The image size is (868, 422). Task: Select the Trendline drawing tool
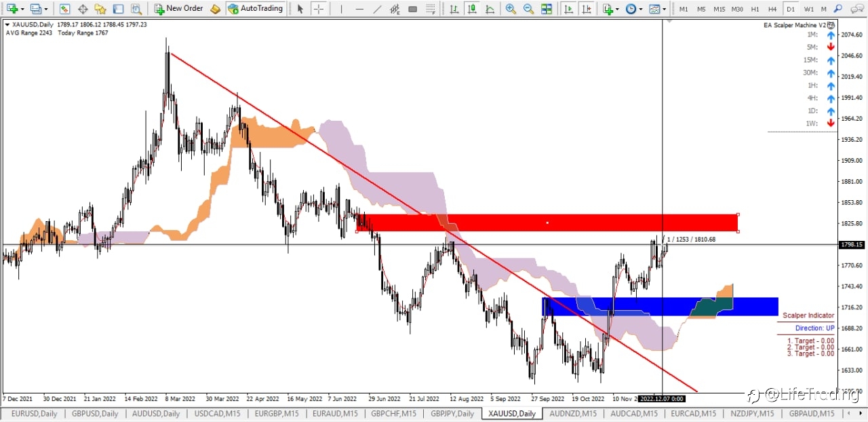coord(377,9)
